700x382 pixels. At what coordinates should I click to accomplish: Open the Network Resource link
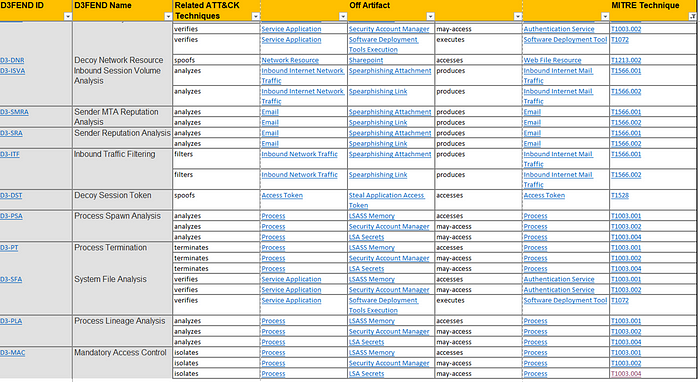(290, 60)
